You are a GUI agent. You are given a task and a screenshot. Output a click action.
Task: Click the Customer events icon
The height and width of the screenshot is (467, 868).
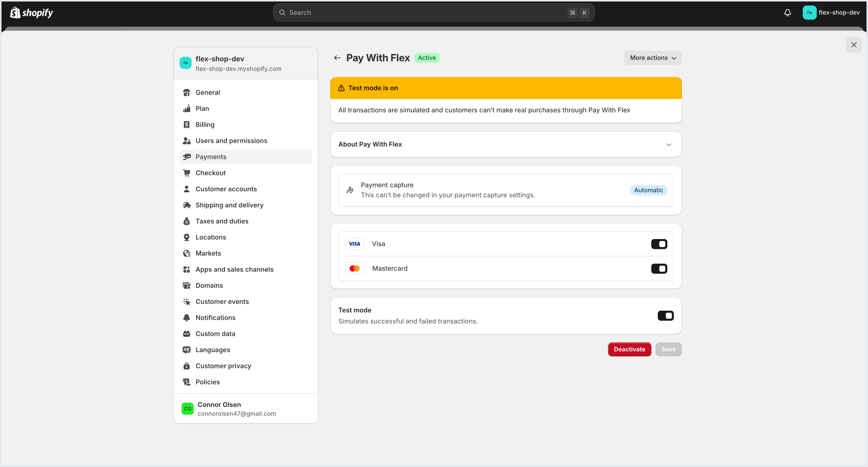[186, 302]
